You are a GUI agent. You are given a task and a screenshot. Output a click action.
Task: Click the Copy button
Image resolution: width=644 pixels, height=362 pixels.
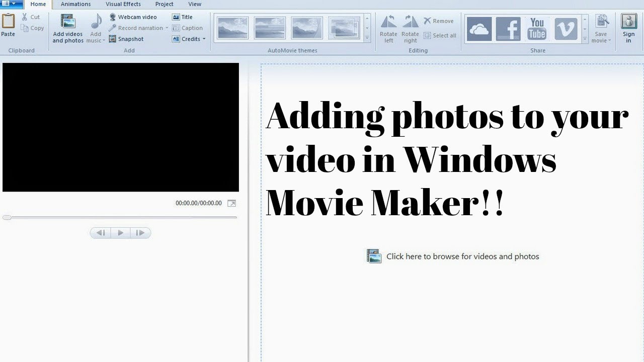click(x=33, y=28)
